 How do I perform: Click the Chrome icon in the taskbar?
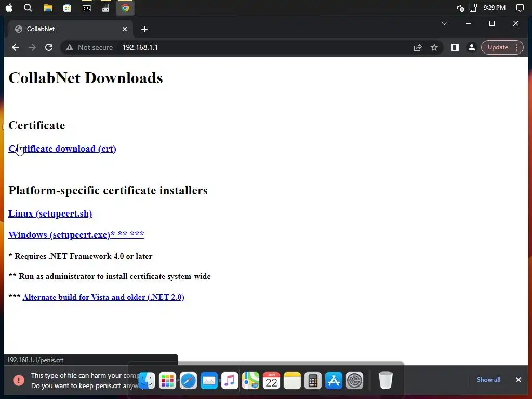pyautogui.click(x=125, y=8)
